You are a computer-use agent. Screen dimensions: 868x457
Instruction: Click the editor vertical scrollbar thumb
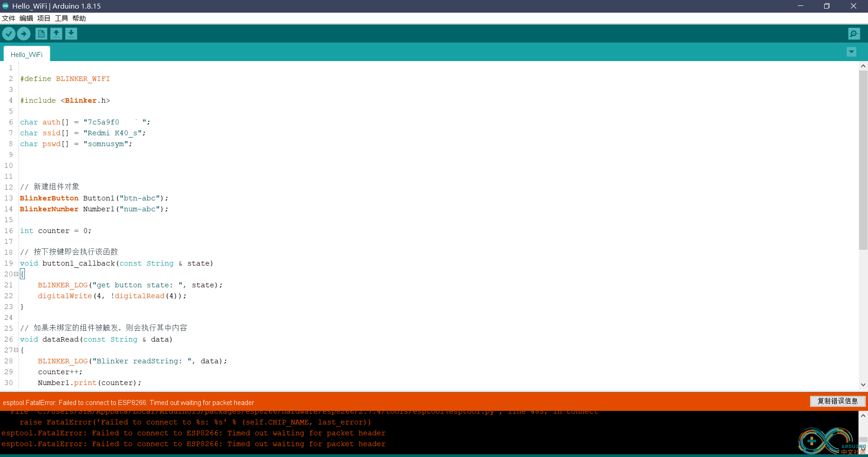tap(863, 160)
